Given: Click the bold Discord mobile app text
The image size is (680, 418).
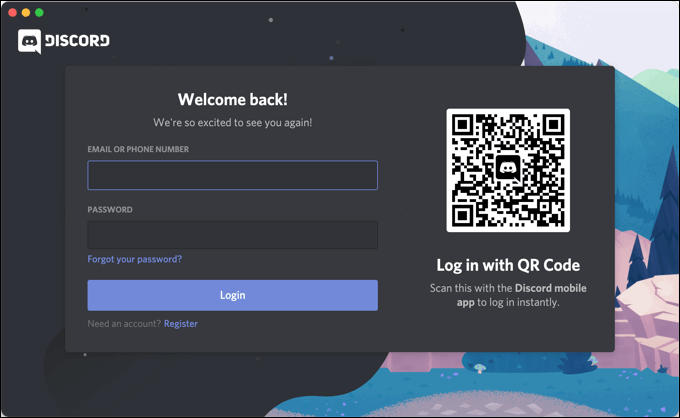Looking at the screenshot, I should pos(521,295).
